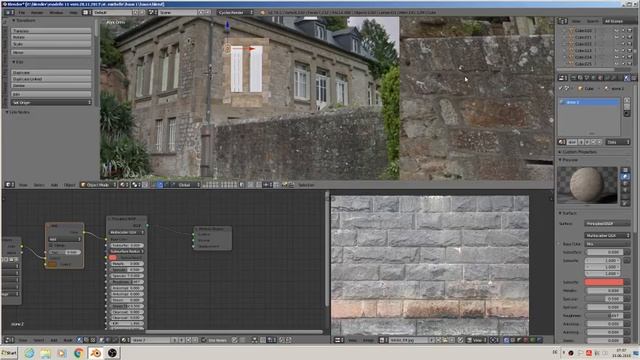Remove the material slot with minus icon

point(627,107)
